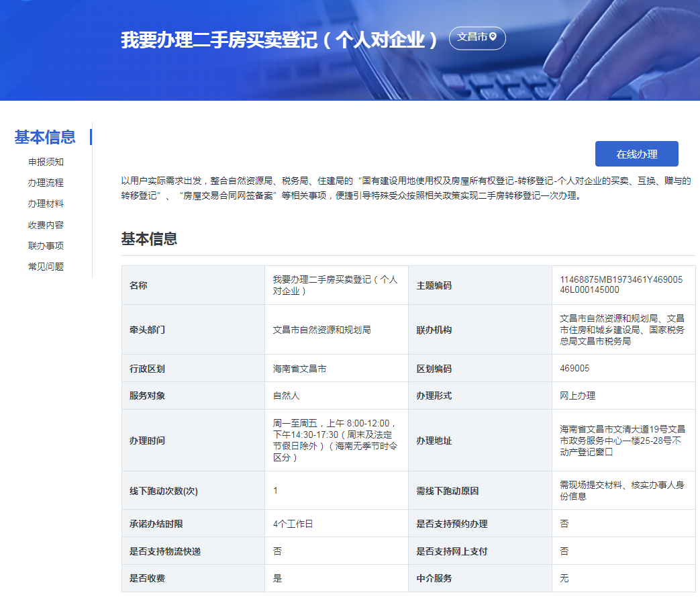The image size is (700, 597).
Task: Select the 联办机构 value listing three bureaus
Action: [x=622, y=330]
